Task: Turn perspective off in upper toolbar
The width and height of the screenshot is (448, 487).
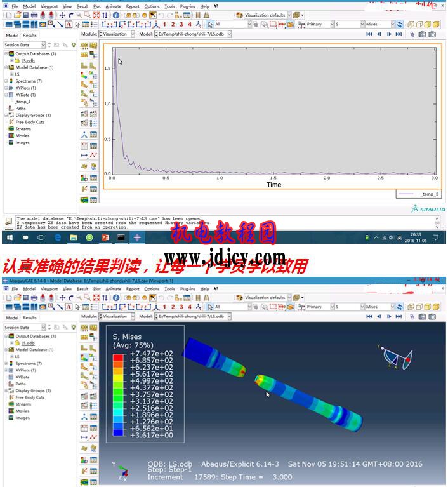Action: (x=198, y=15)
